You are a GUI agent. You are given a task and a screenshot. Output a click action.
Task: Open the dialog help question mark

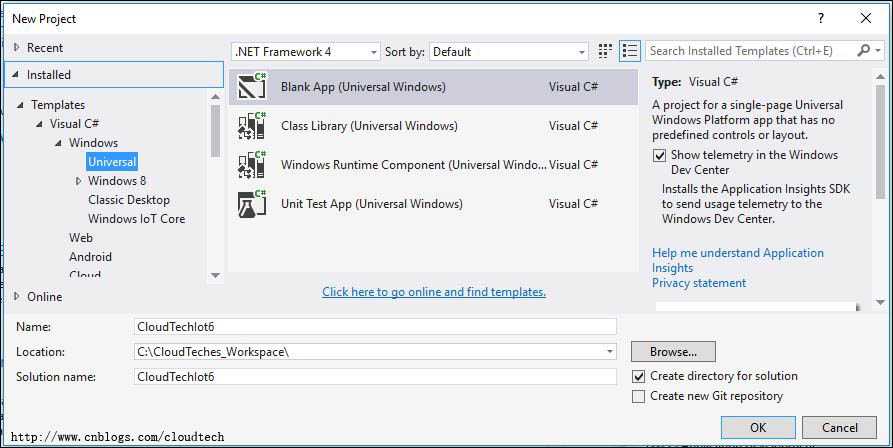click(821, 18)
